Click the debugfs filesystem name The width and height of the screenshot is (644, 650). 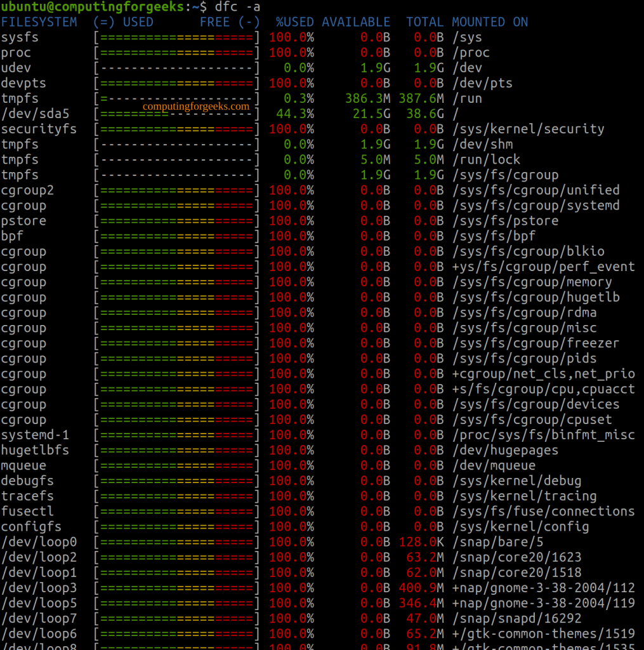coord(27,481)
